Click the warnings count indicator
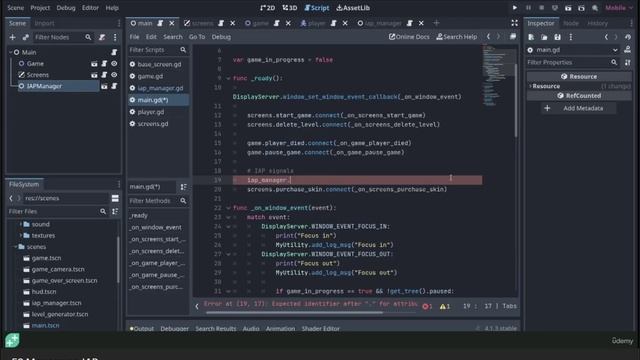The width and height of the screenshot is (640, 360). pyautogui.click(x=445, y=306)
